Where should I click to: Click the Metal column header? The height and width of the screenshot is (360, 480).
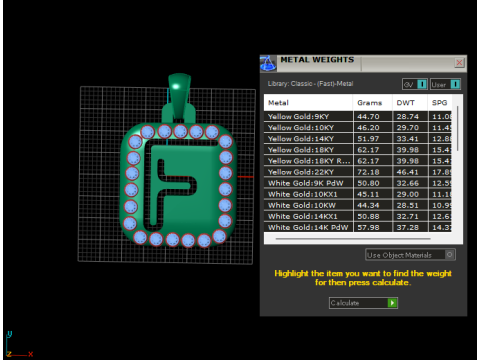point(308,103)
